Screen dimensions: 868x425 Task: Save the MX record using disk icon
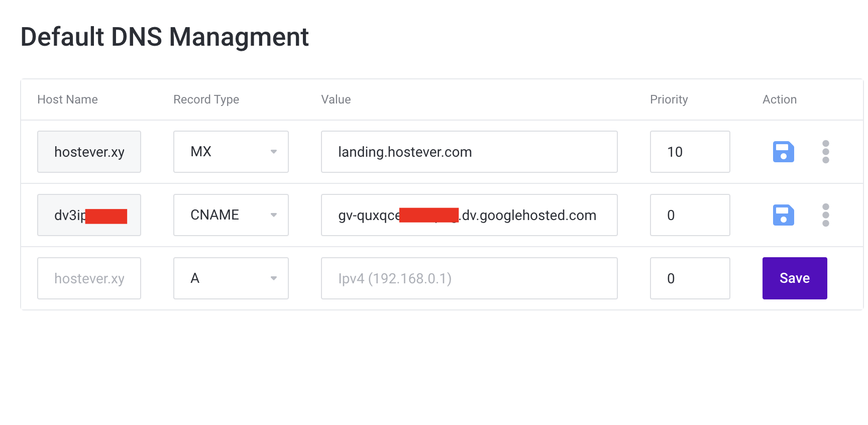(x=783, y=152)
